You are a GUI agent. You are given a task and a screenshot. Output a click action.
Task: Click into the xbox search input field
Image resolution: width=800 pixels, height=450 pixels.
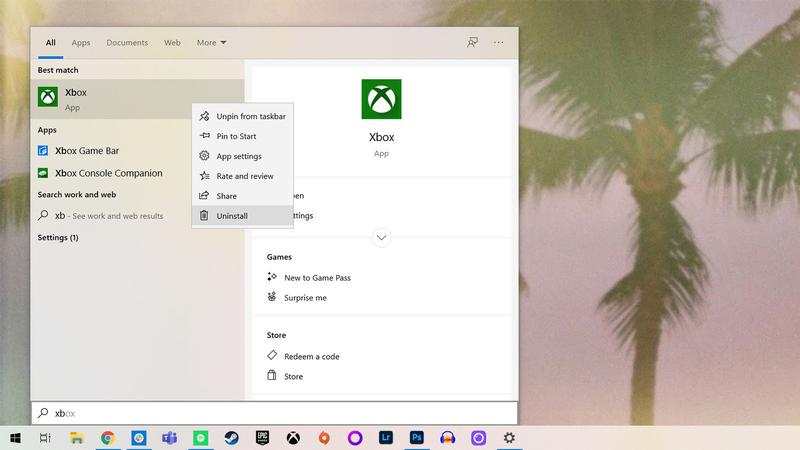point(274,413)
